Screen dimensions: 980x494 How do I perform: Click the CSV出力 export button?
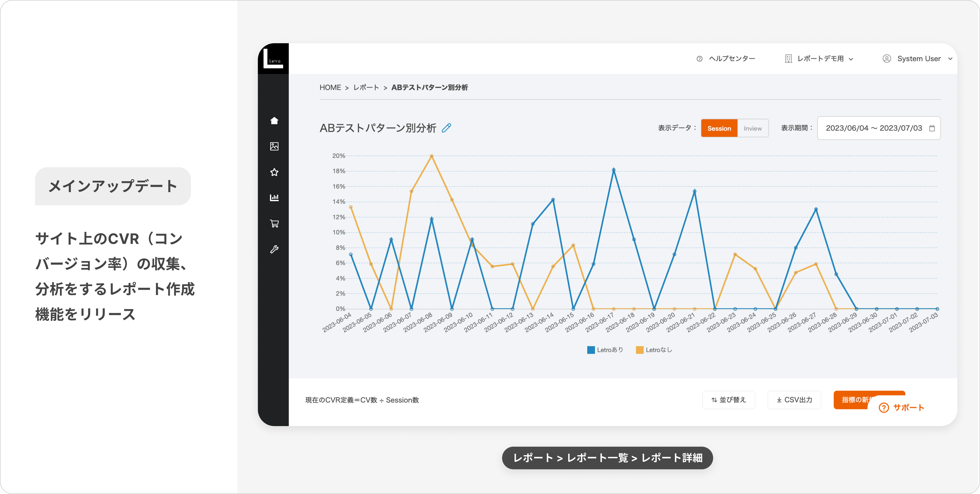[x=794, y=400]
